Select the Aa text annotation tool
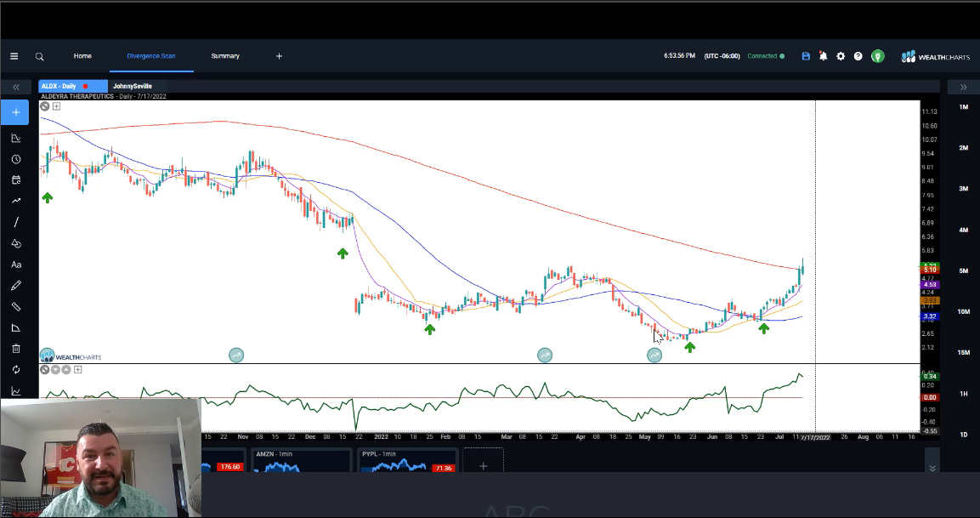 click(15, 265)
